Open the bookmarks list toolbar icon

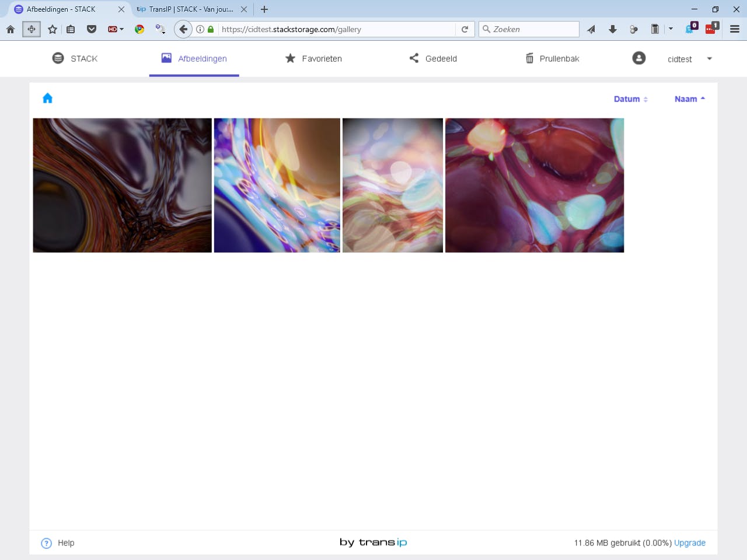tap(71, 29)
